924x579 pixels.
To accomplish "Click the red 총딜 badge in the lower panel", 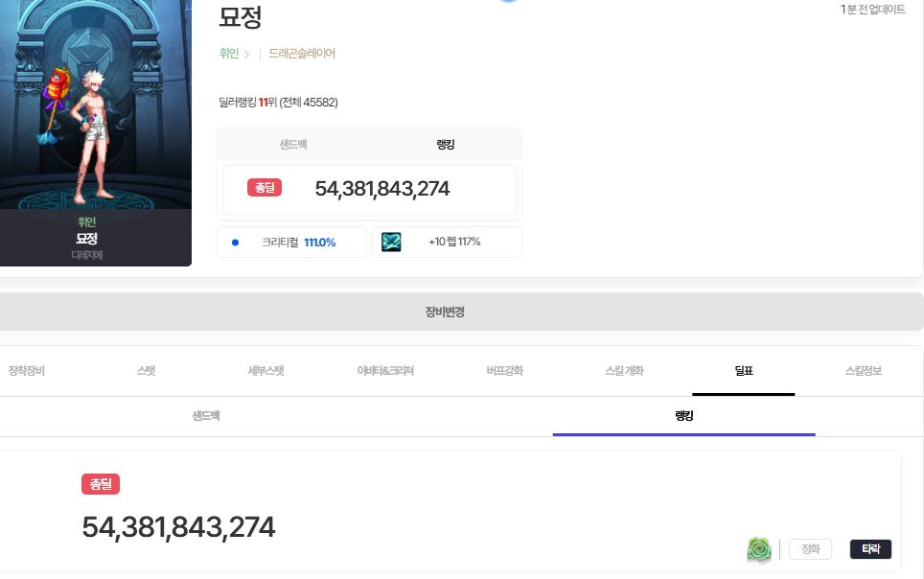I will (x=101, y=484).
